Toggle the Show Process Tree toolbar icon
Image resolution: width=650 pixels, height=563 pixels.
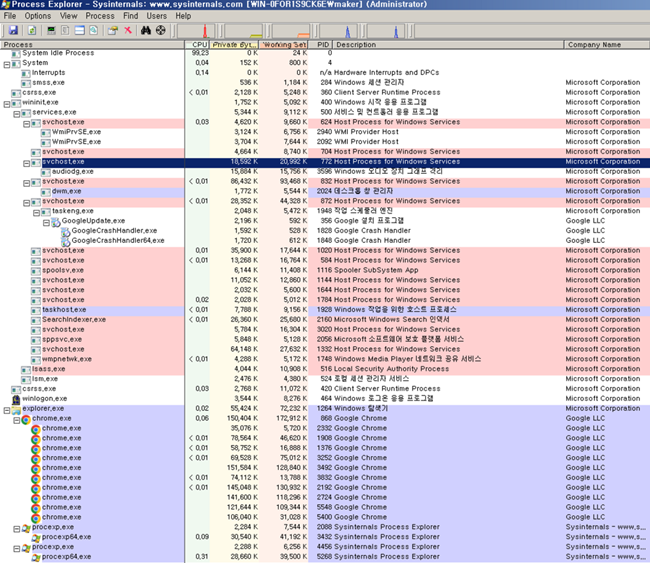[x=65, y=30]
